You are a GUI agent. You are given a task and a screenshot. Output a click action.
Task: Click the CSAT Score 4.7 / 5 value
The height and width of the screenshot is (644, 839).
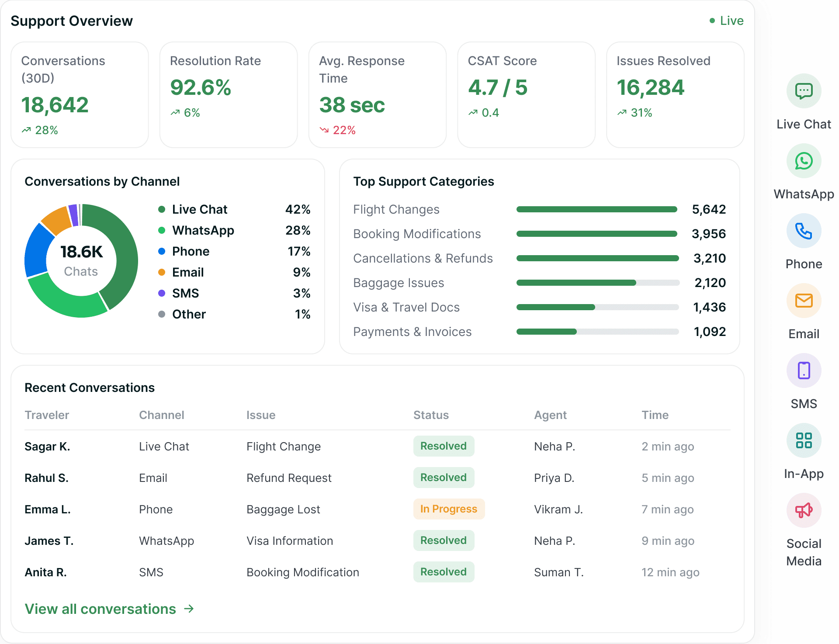(x=498, y=87)
